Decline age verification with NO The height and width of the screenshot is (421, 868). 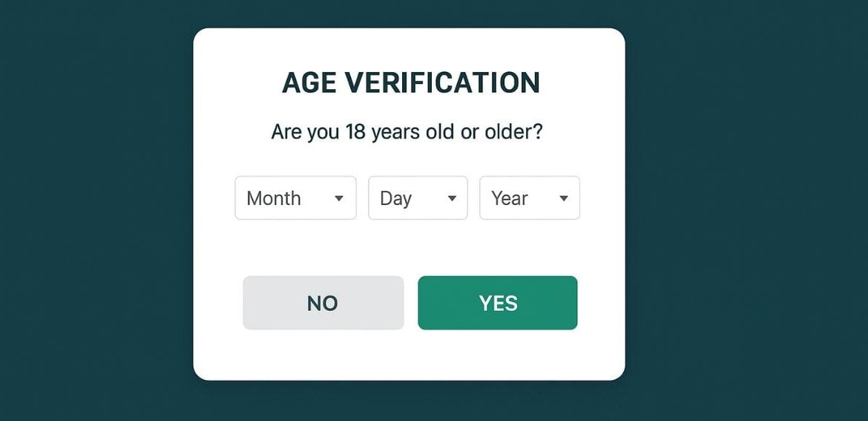point(323,303)
